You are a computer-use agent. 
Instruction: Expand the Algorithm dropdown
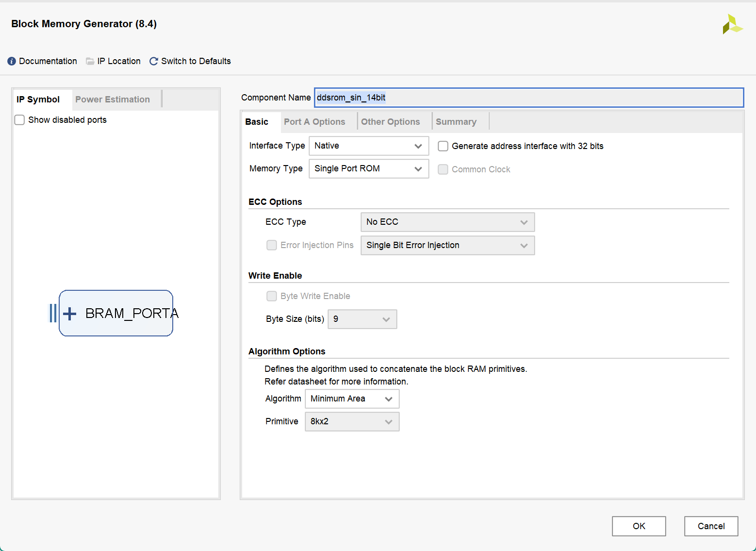(x=352, y=399)
